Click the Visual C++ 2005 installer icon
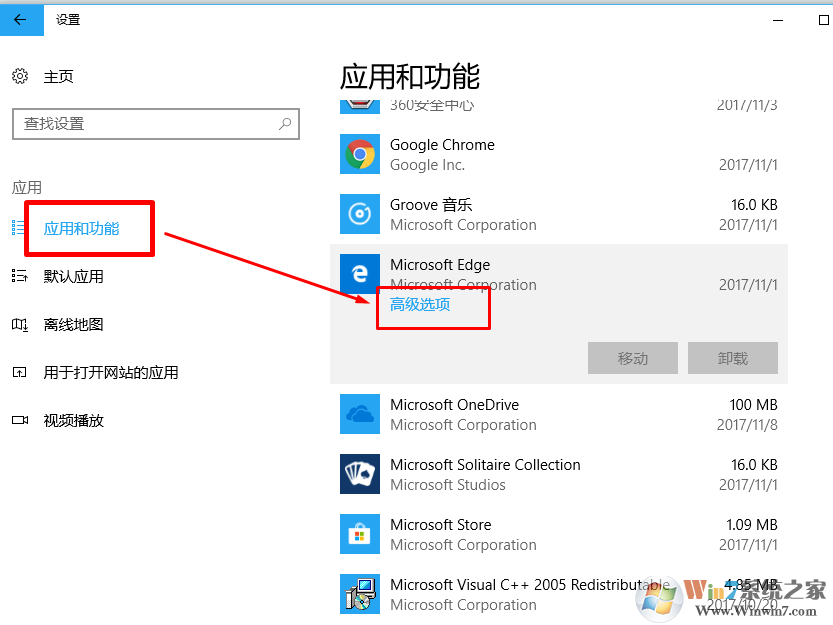 click(360, 594)
